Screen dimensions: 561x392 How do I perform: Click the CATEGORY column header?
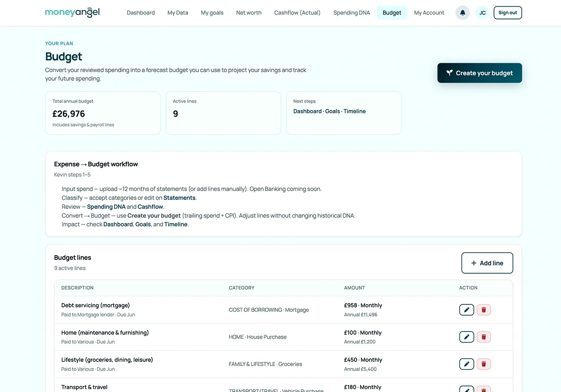pyautogui.click(x=242, y=288)
